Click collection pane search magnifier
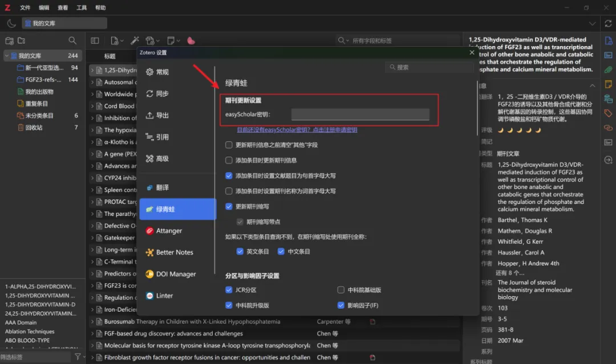Image resolution: width=616 pixels, height=364 pixels. point(72,40)
